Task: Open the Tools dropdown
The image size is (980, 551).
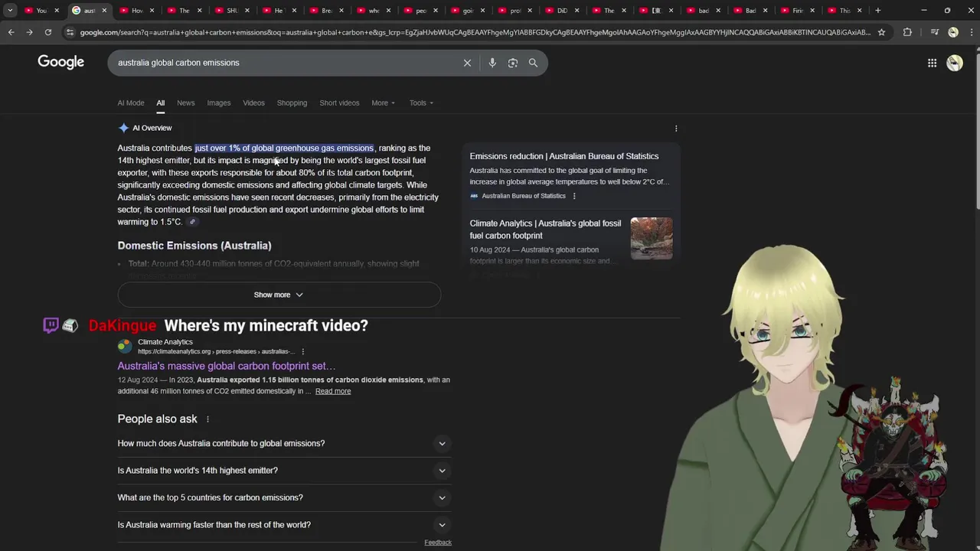Action: click(421, 103)
